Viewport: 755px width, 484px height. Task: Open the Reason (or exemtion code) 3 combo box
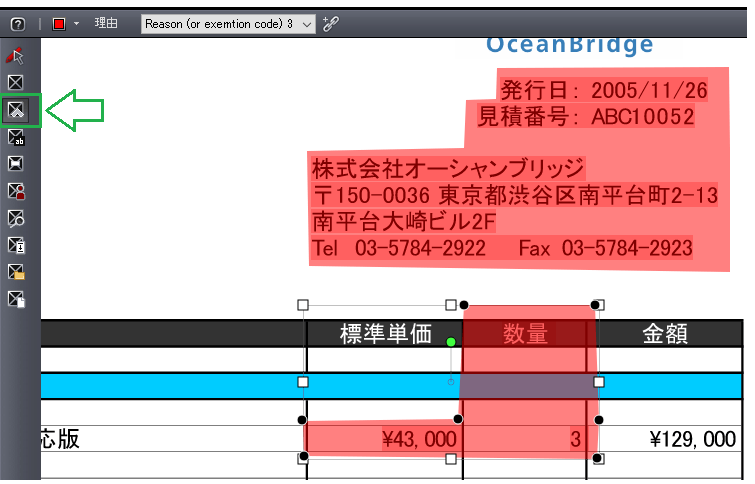[228, 24]
